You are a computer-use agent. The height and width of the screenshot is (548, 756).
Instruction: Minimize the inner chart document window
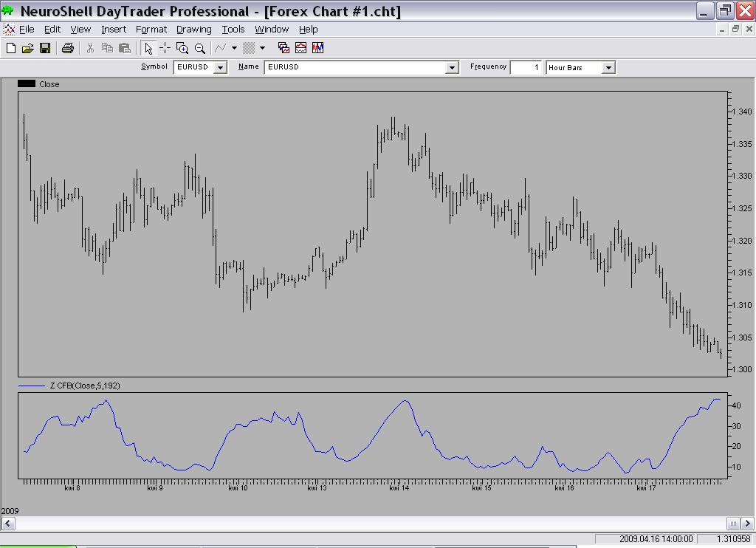tap(722, 30)
